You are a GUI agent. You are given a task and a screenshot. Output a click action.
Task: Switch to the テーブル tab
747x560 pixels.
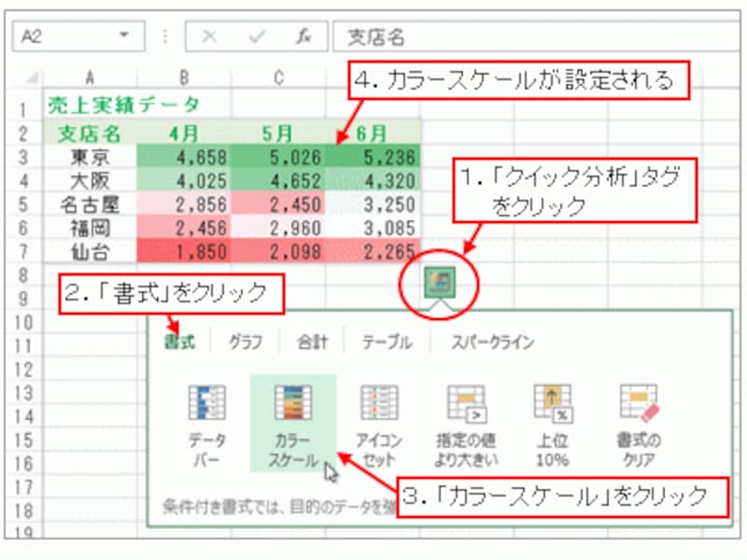[387, 342]
